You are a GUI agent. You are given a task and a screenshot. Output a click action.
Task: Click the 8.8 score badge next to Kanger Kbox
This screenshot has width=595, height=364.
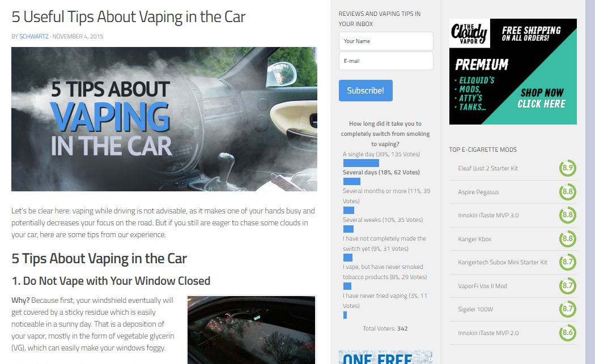tap(567, 239)
